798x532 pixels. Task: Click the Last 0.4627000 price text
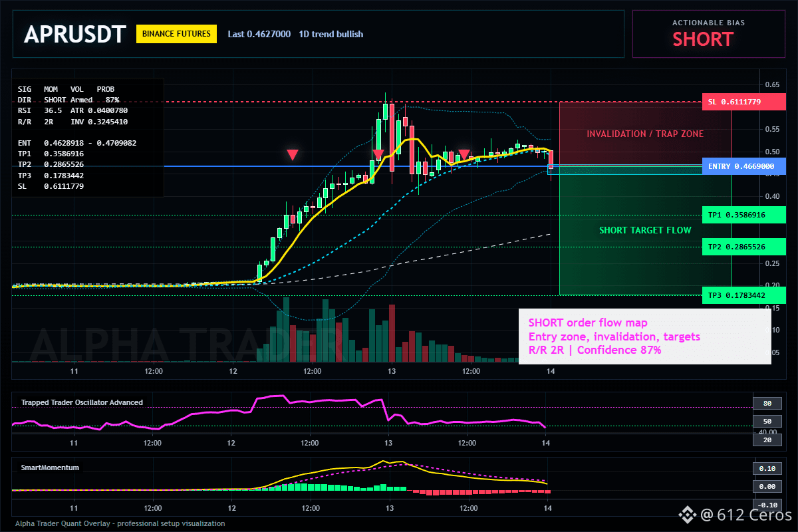[259, 34]
